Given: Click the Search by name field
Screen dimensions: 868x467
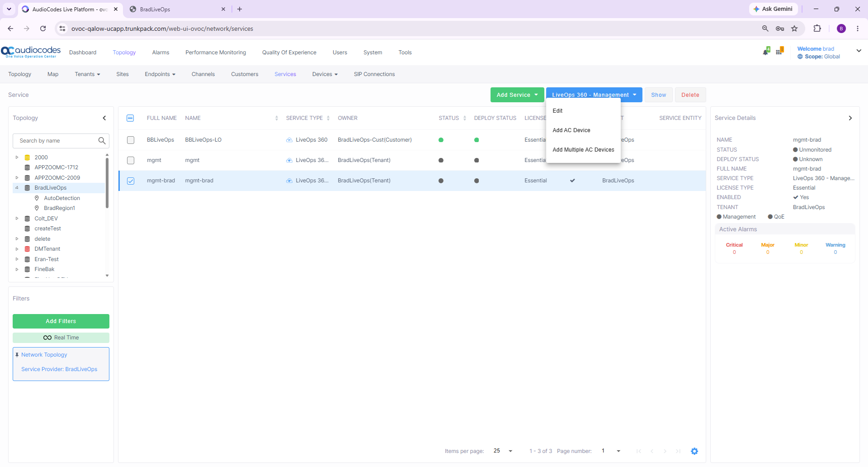Looking at the screenshot, I should 61,141.
